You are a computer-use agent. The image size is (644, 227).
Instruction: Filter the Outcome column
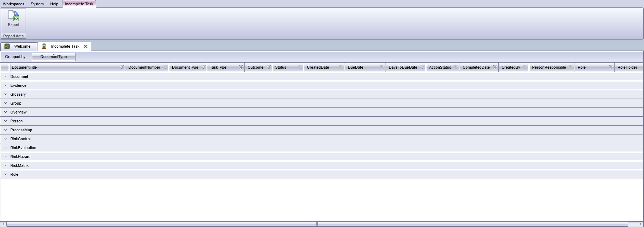click(x=268, y=67)
